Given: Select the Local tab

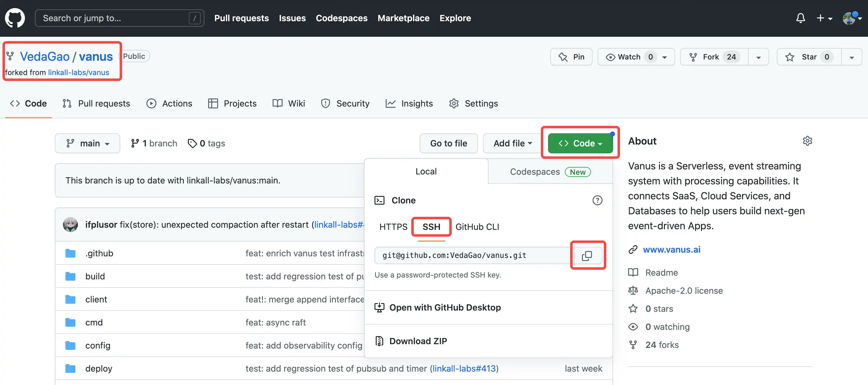Looking at the screenshot, I should pos(426,171).
